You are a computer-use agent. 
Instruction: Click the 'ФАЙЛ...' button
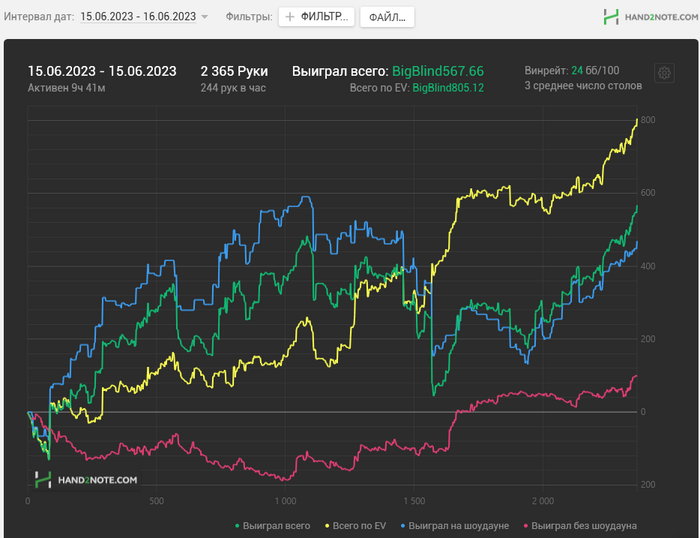(386, 17)
